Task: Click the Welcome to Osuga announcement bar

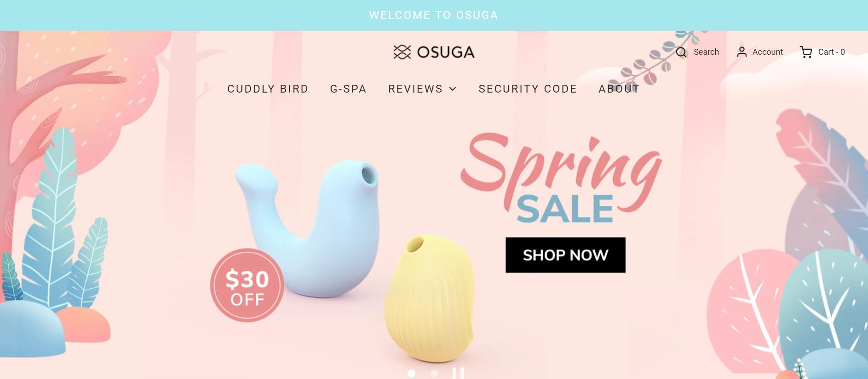Action: click(434, 15)
